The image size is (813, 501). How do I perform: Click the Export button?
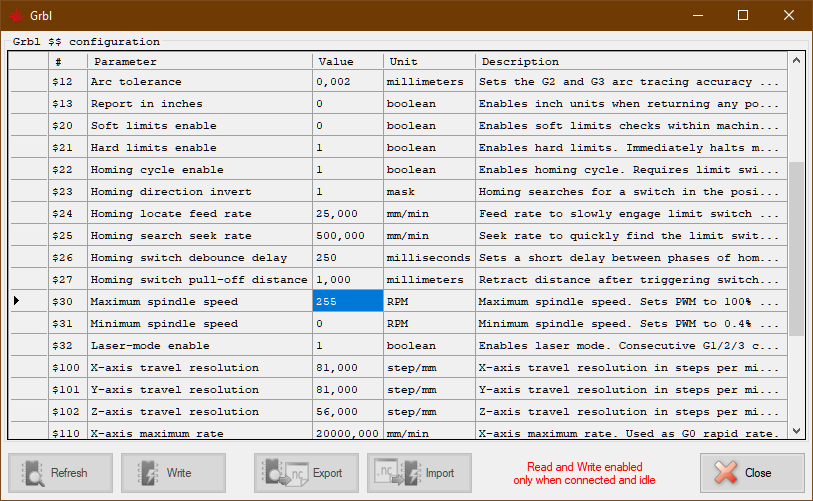(x=306, y=472)
